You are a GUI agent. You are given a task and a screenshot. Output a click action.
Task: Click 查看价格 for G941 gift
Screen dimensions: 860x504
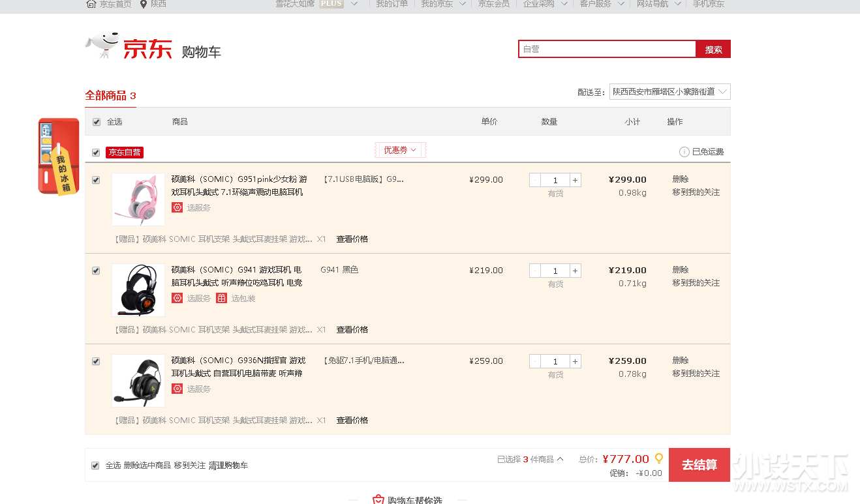coord(352,330)
